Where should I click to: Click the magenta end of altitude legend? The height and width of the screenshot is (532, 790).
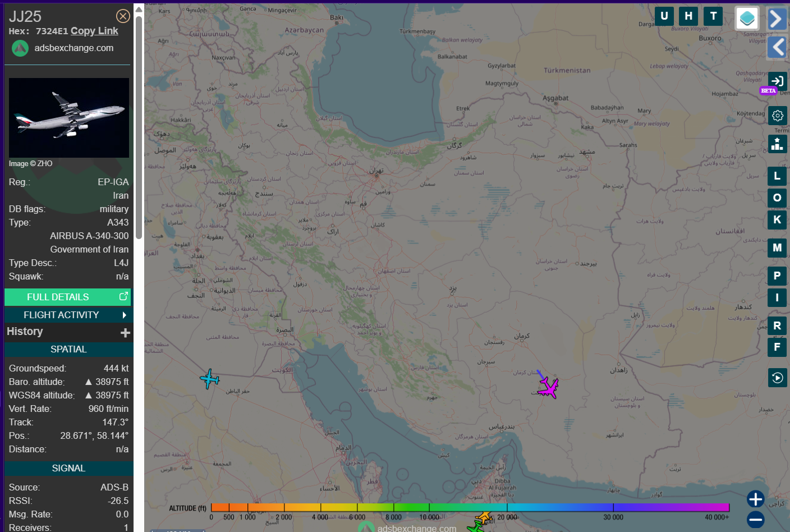tap(721, 507)
